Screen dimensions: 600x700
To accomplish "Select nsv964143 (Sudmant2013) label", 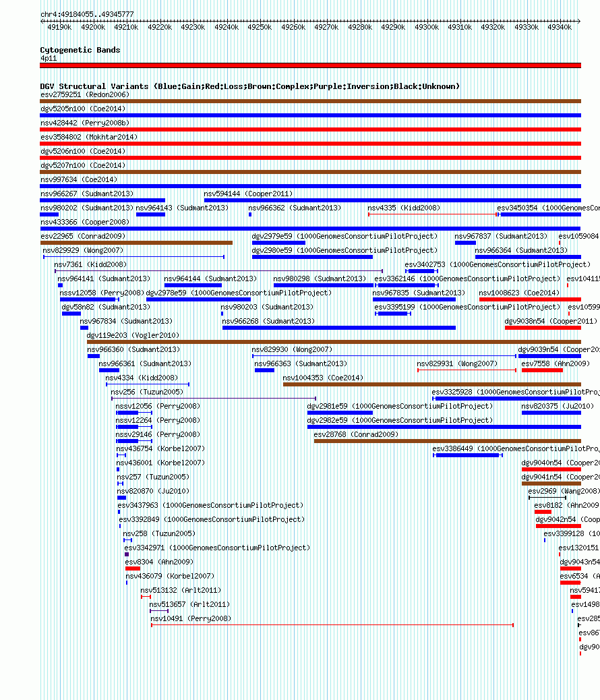I will click(x=182, y=208).
